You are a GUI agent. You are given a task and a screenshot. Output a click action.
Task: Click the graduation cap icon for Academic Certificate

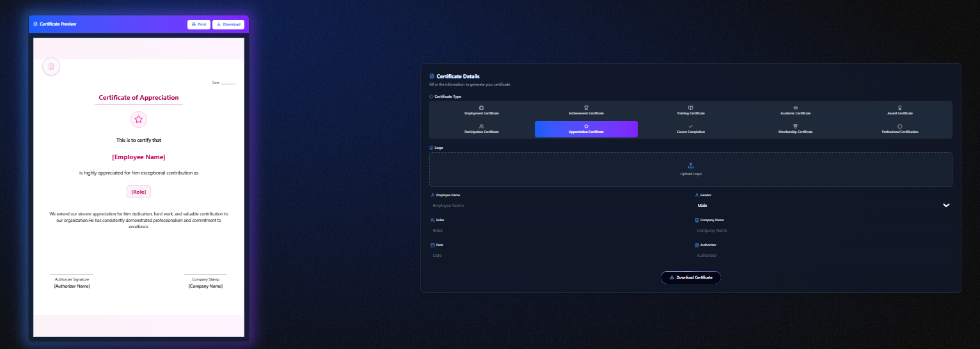[x=795, y=107]
